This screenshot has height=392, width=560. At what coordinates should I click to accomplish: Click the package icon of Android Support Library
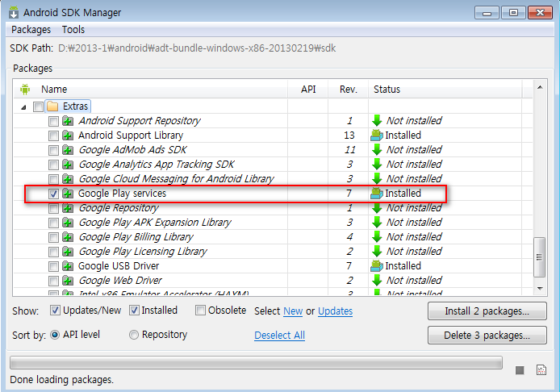pos(68,136)
